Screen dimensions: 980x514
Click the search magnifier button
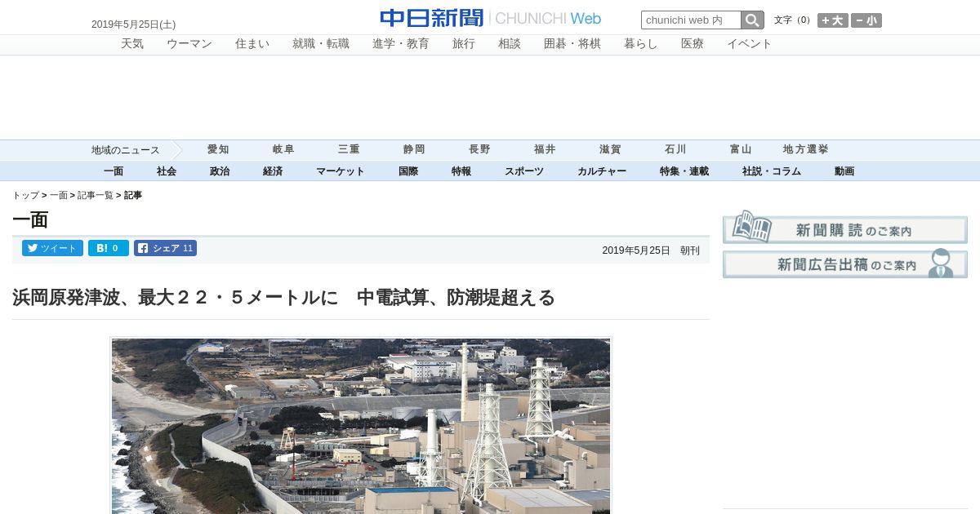coord(752,20)
